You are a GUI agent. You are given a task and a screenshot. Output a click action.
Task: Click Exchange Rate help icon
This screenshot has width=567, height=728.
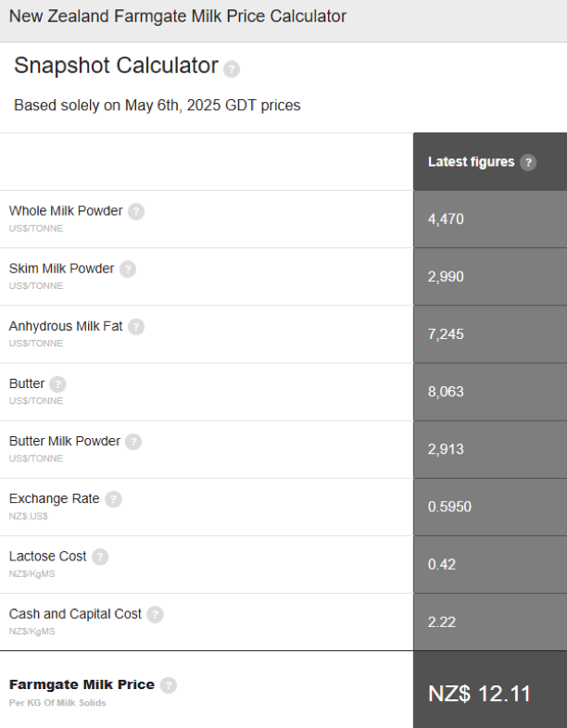pos(113,499)
